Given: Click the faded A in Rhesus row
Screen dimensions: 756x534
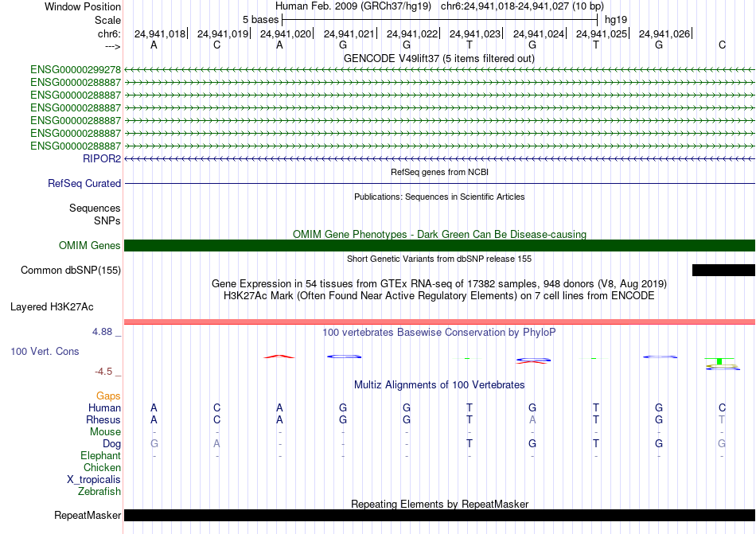Looking at the screenshot, I should [532, 419].
